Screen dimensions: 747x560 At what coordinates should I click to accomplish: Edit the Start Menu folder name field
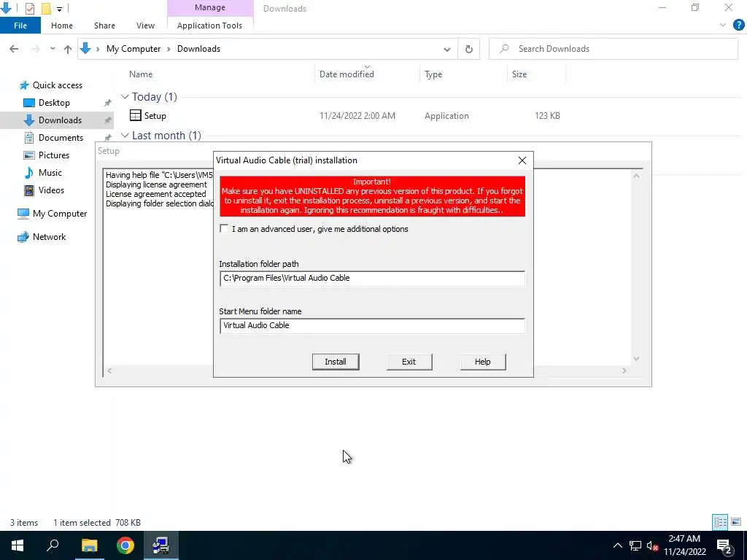(372, 326)
